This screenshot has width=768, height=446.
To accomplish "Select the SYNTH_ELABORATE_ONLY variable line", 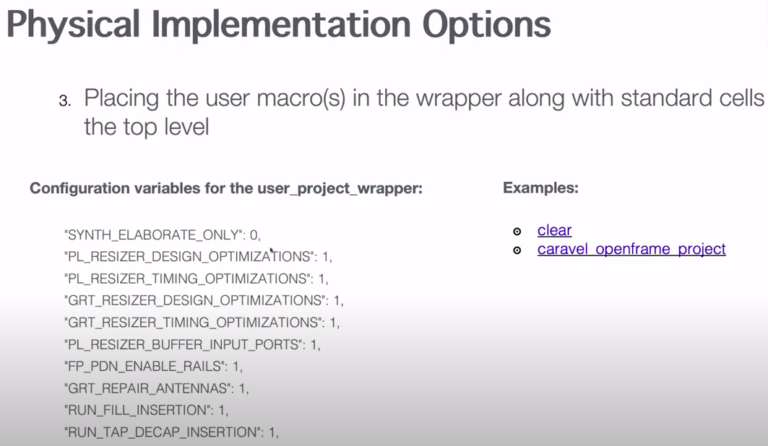I will click(x=162, y=235).
